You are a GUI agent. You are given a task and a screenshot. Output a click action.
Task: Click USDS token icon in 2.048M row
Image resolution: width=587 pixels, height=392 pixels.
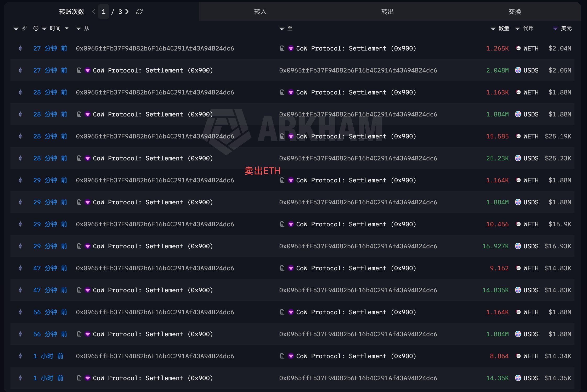click(x=518, y=70)
